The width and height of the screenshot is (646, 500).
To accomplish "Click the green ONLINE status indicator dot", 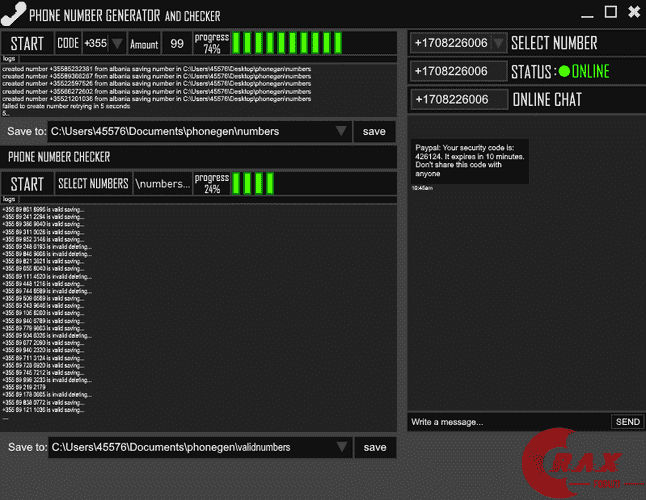I will pyautogui.click(x=564, y=71).
